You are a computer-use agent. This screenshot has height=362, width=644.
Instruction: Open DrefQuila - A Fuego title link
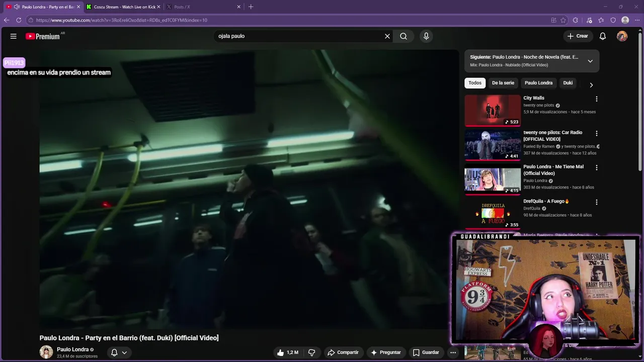pos(546,201)
